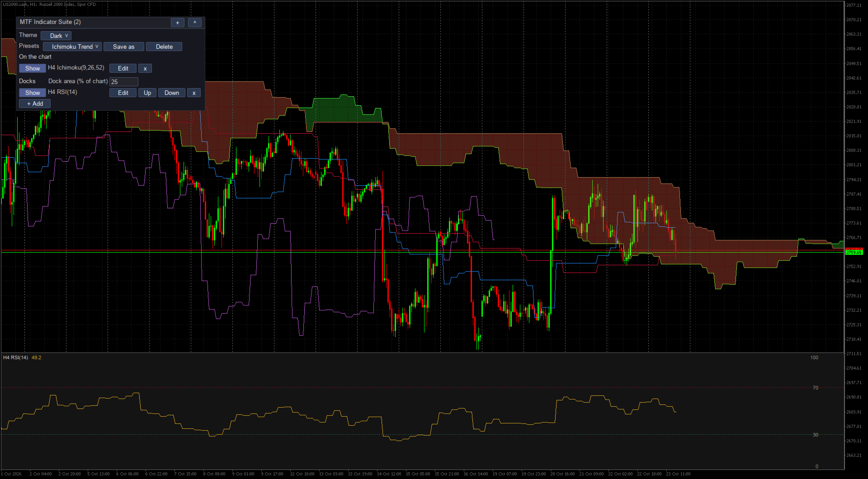Click the 2801.21 price axis label
868x479 pixels.
tap(854, 165)
